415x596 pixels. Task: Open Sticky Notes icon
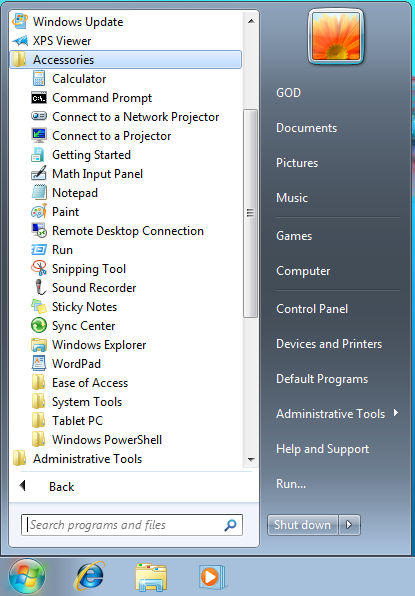[39, 306]
